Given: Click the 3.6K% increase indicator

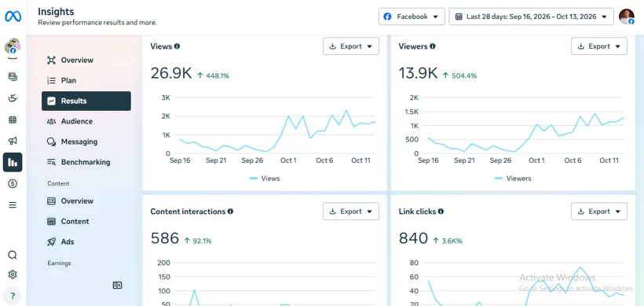Looking at the screenshot, I should pyautogui.click(x=448, y=241).
